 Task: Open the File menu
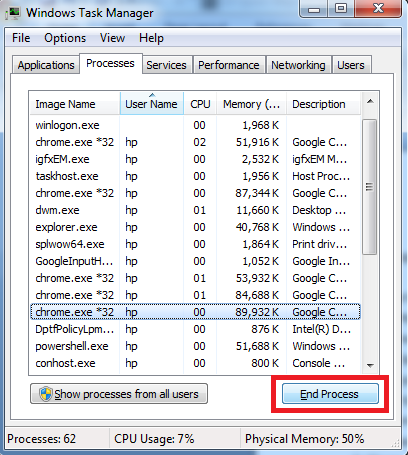[21, 38]
